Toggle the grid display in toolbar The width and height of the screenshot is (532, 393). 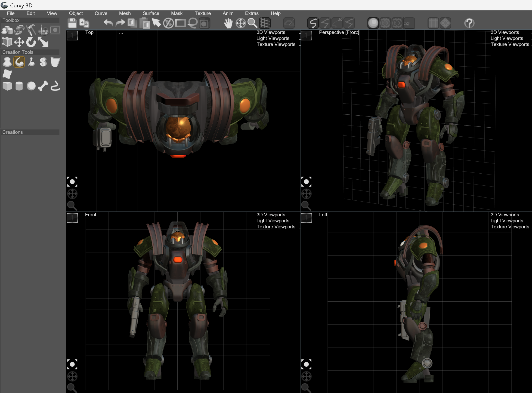265,23
